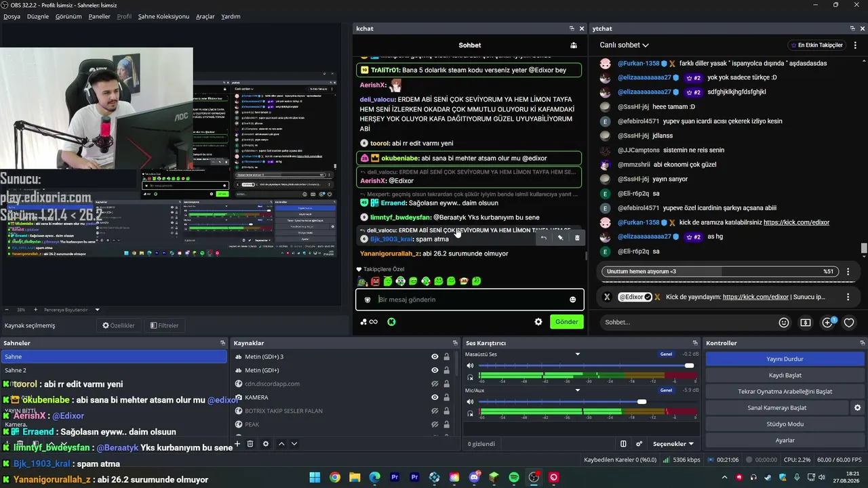
Task: Move source up with the up arrow
Action: point(281,444)
